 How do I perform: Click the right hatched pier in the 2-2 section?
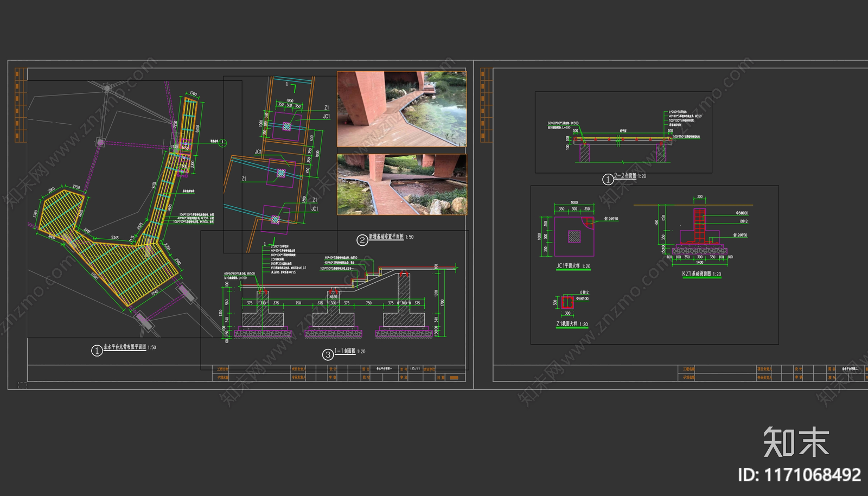[661, 152]
